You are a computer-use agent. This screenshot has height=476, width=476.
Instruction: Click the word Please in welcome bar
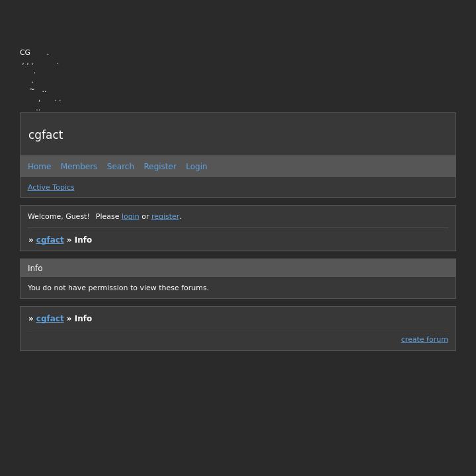point(107,217)
